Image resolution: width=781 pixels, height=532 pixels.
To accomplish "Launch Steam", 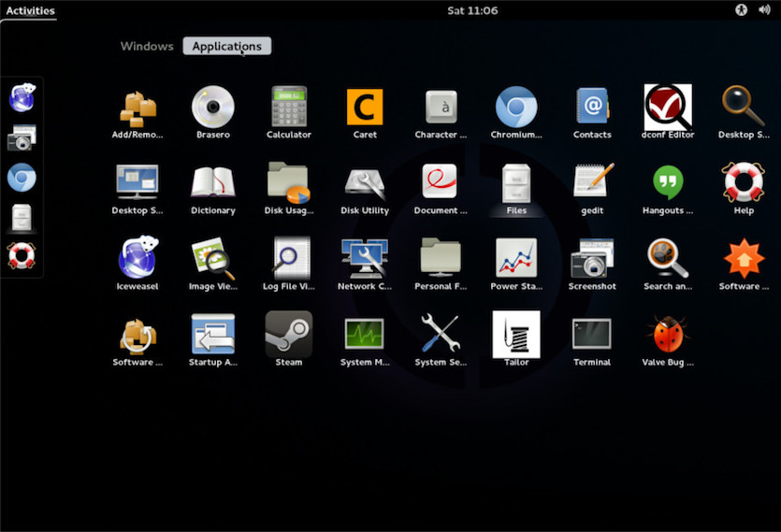I will tap(289, 339).
